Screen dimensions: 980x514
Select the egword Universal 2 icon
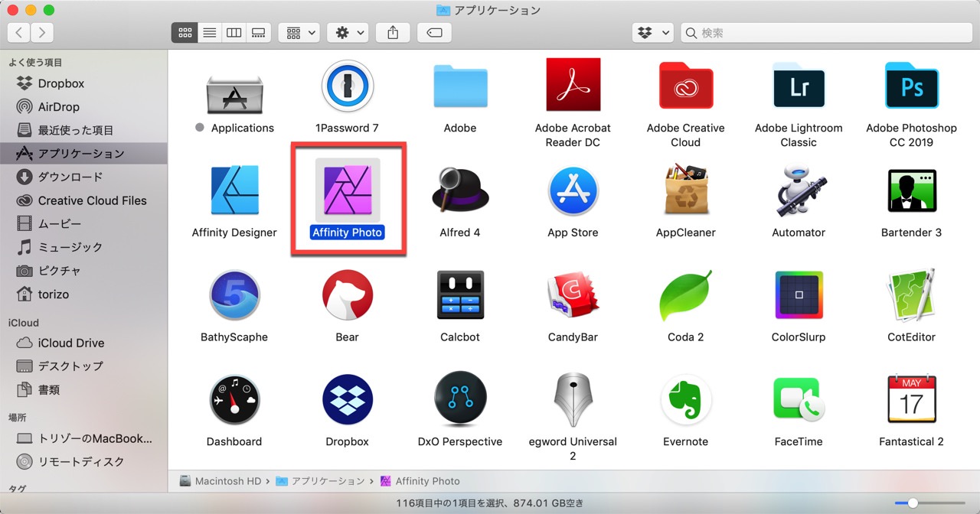(x=573, y=399)
